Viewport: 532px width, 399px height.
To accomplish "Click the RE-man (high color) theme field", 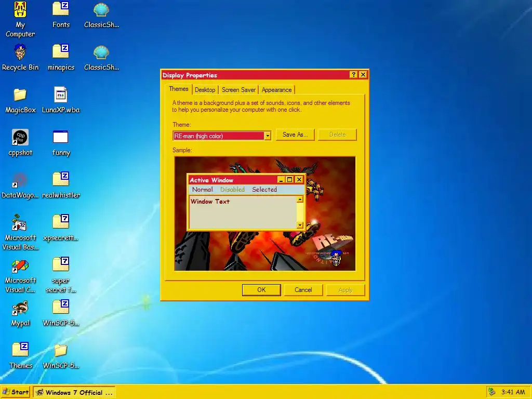I will (x=219, y=136).
